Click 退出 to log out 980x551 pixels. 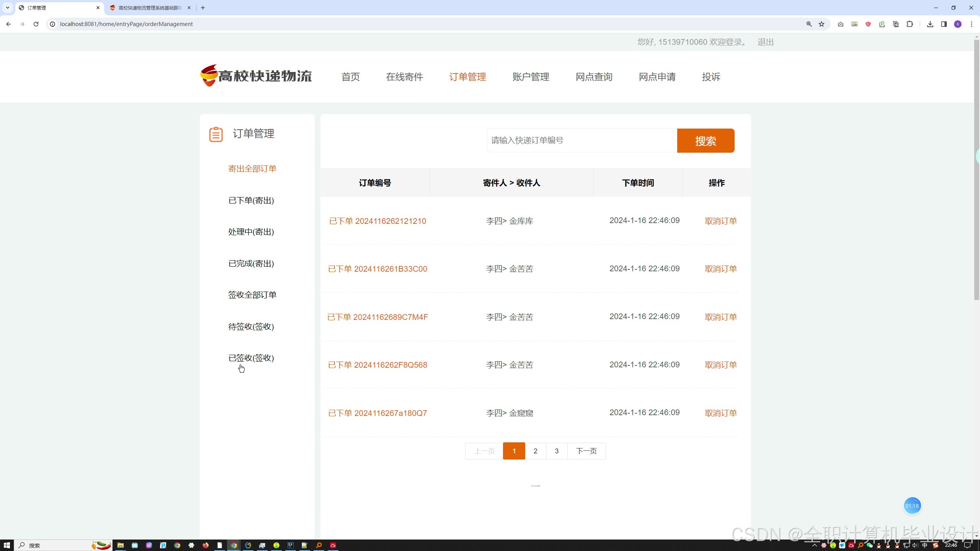pyautogui.click(x=765, y=42)
